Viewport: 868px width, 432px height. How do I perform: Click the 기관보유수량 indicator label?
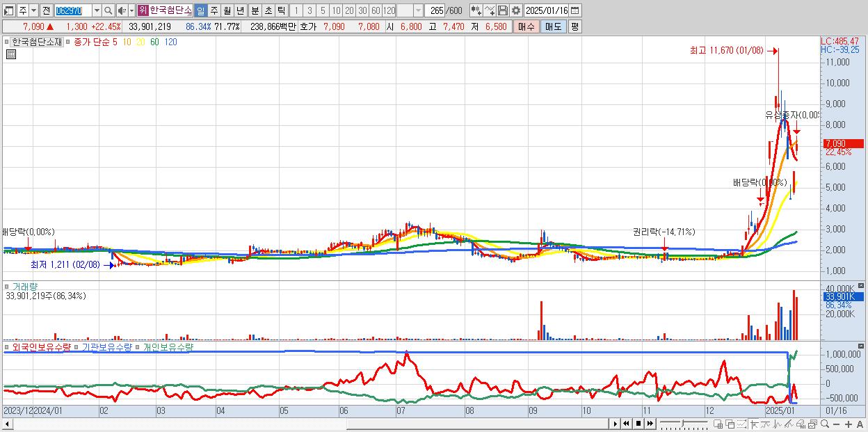point(106,346)
